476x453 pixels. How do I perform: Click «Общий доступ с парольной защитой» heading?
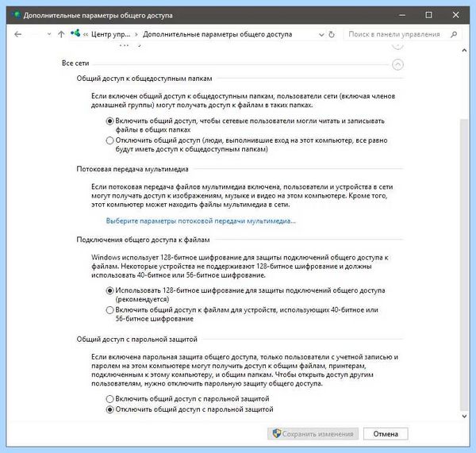[137, 339]
